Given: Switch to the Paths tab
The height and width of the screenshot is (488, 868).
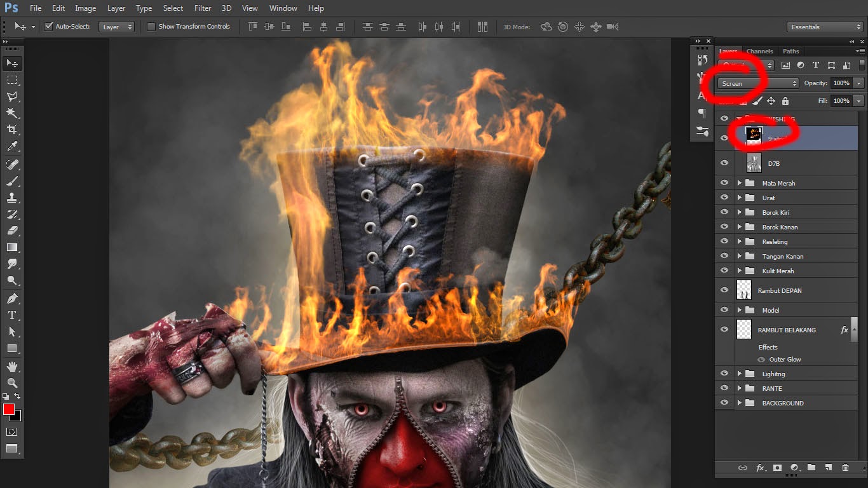Looking at the screenshot, I should (791, 51).
